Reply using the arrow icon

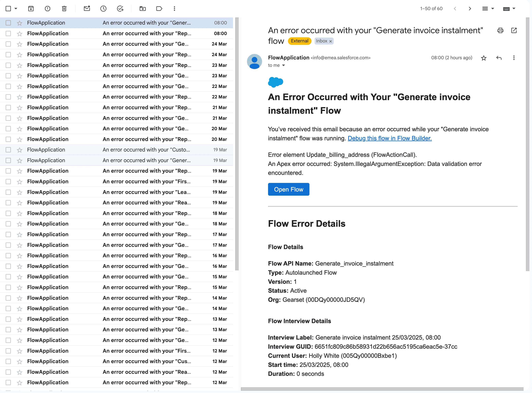click(499, 58)
